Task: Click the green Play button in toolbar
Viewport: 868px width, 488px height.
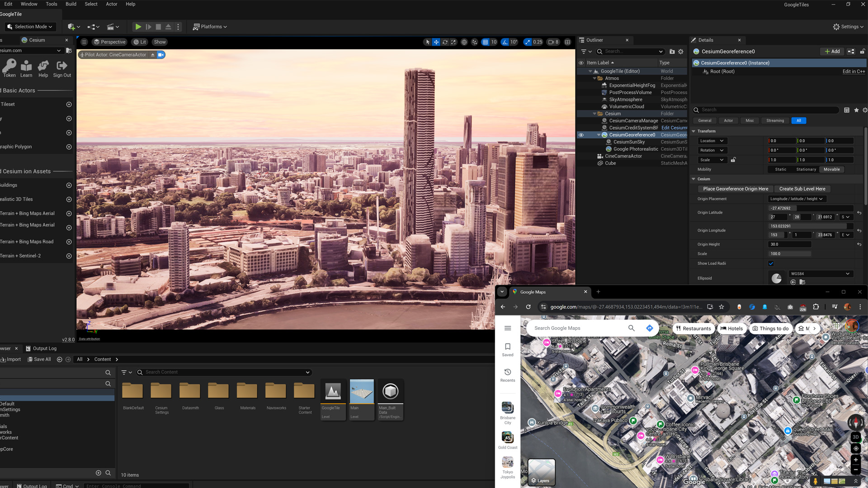Action: tap(138, 27)
